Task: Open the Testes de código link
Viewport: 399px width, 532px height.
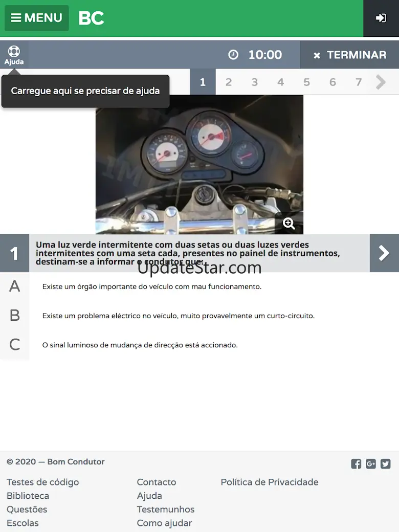Action: (x=43, y=482)
